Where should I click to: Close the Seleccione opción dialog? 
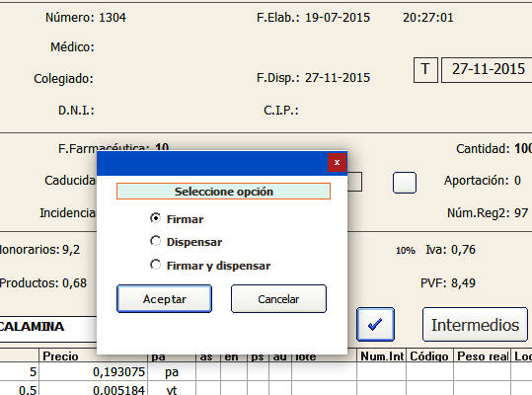click(x=337, y=163)
